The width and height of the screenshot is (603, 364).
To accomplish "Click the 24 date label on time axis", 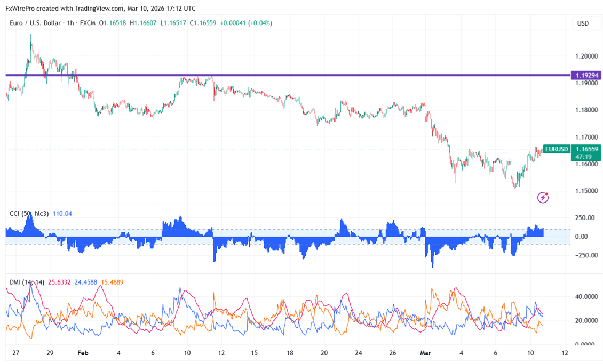I will coord(359,353).
